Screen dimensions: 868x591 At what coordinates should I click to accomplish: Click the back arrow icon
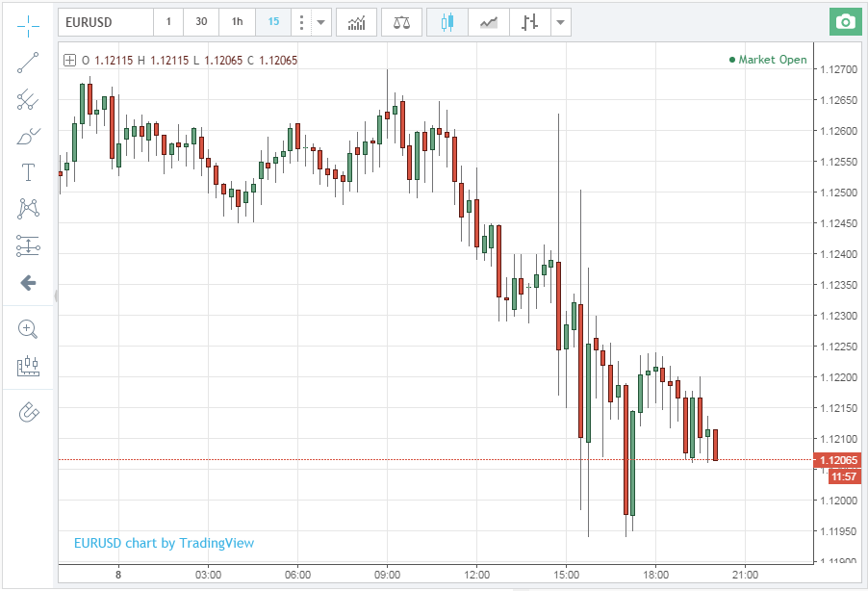[x=28, y=283]
